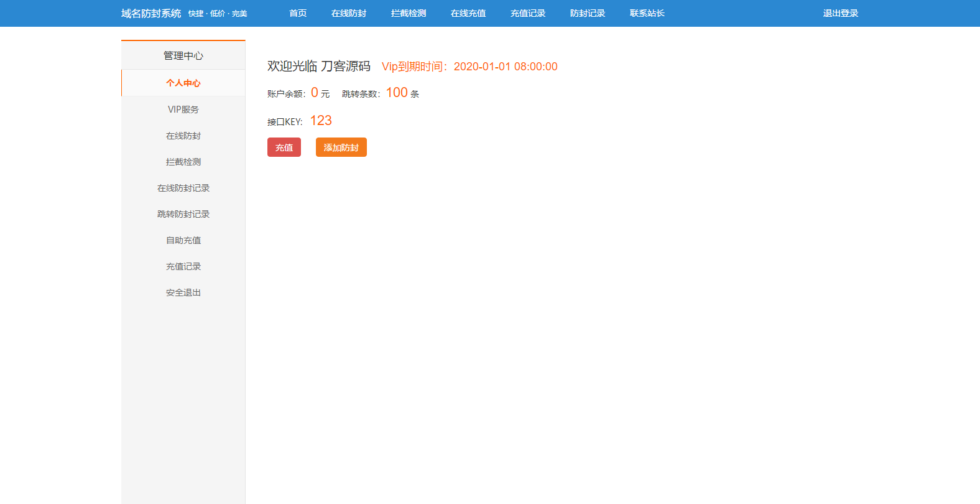Click the 账户余额 value 0

point(315,93)
